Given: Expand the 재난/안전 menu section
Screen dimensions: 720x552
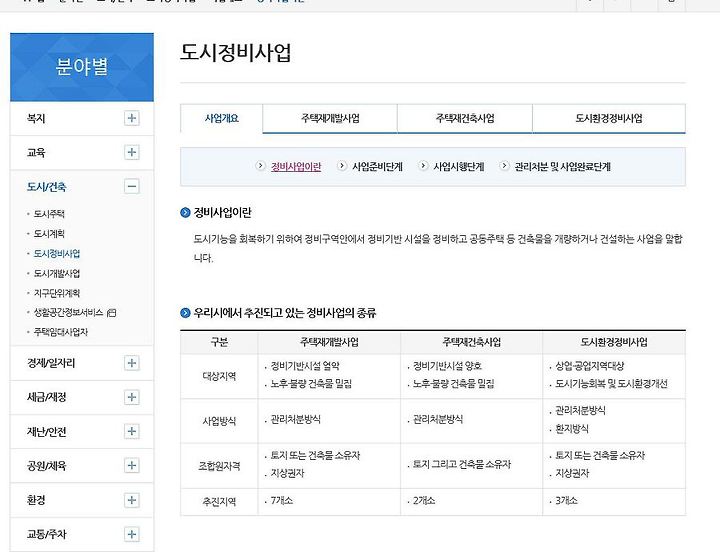Looking at the screenshot, I should (131, 431).
